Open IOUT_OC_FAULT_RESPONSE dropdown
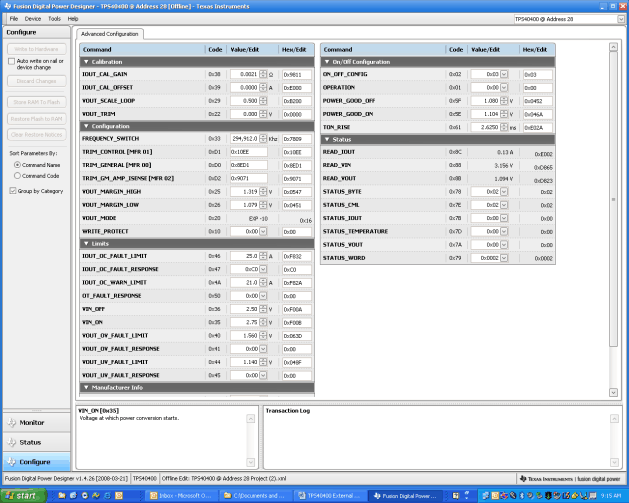The width and height of the screenshot is (629, 503). 263,269
